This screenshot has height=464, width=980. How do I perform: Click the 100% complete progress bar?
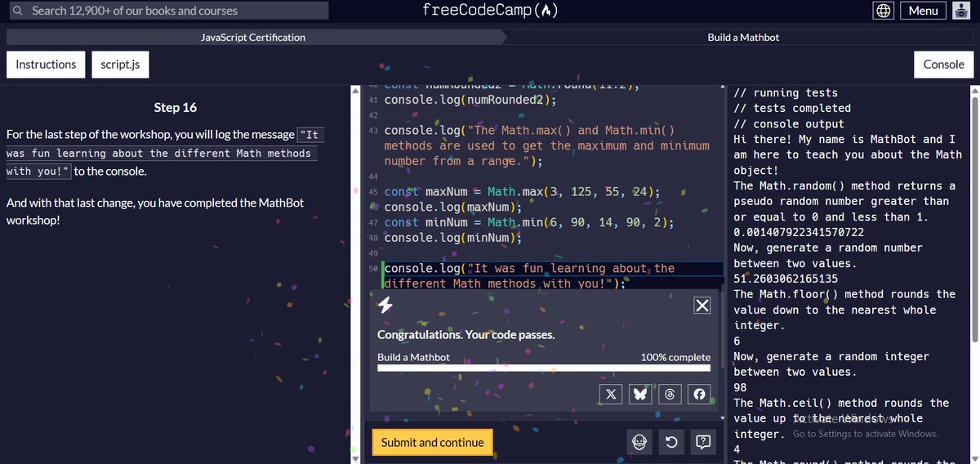(x=544, y=368)
